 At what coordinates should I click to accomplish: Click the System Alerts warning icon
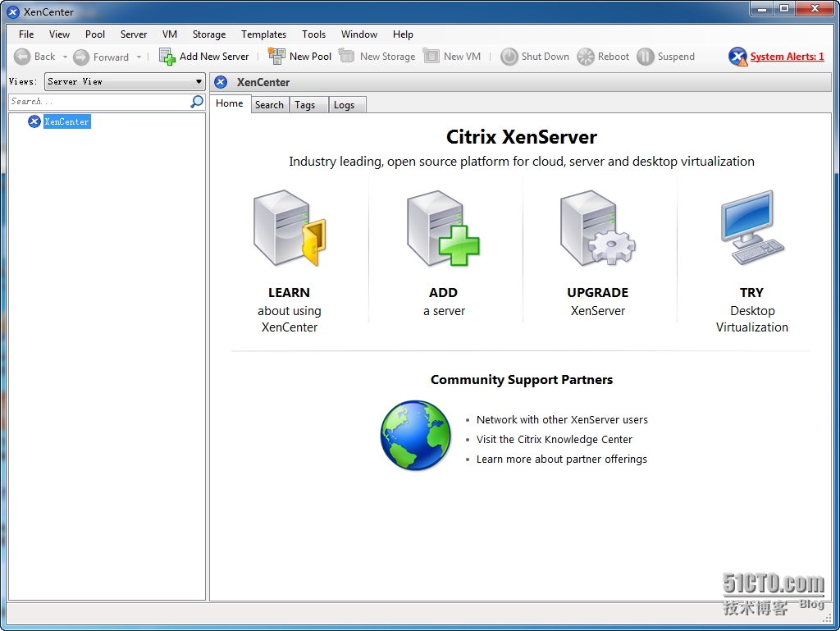pyautogui.click(x=737, y=57)
